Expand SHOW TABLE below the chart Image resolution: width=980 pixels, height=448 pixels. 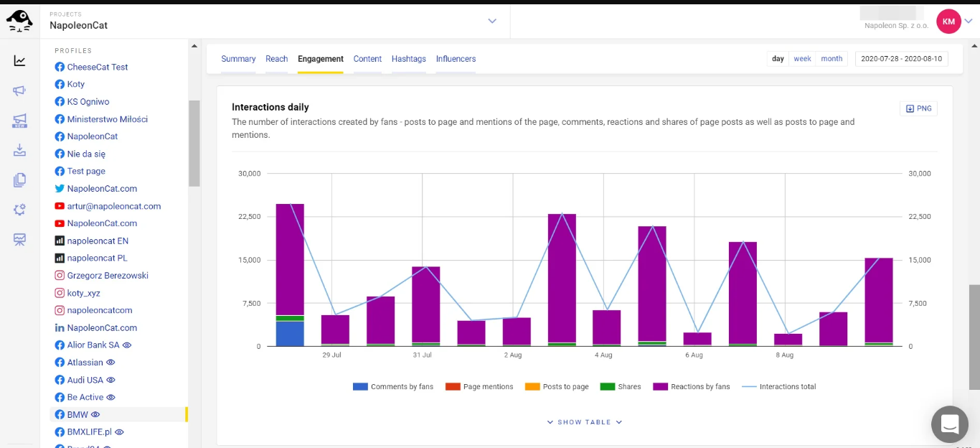(584, 422)
